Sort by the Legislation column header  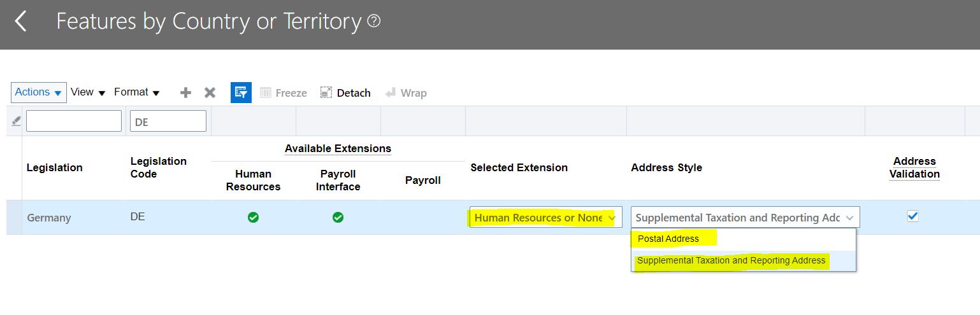[55, 167]
